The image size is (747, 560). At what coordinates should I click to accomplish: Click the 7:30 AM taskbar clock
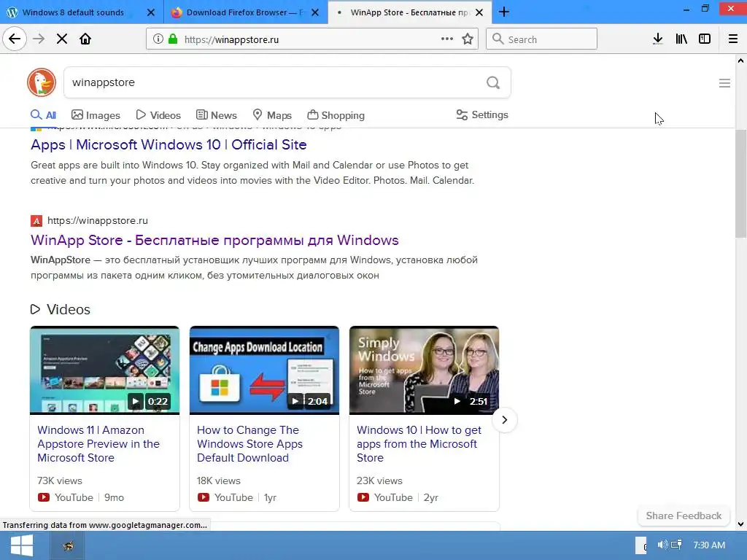709,545
